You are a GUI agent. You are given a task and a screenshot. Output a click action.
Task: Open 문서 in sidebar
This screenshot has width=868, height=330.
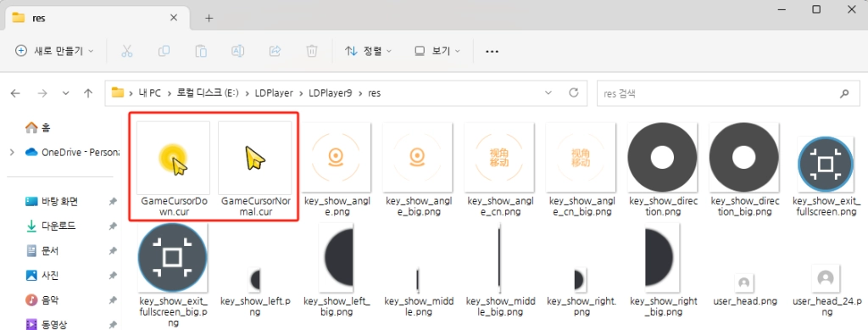[x=42, y=251]
